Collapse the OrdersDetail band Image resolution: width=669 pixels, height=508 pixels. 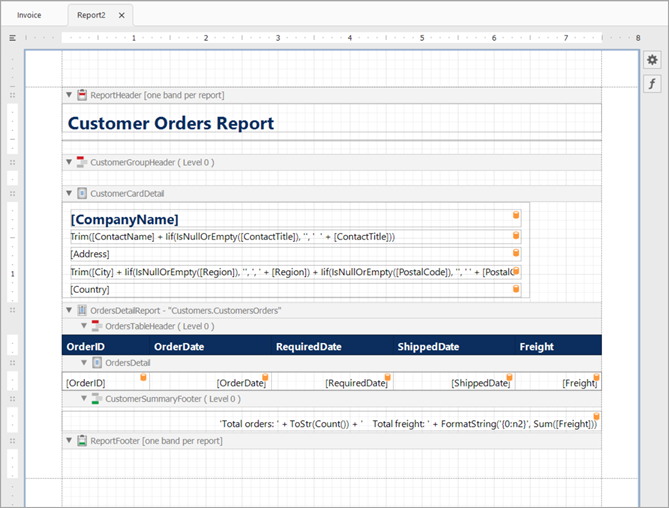[x=84, y=363]
